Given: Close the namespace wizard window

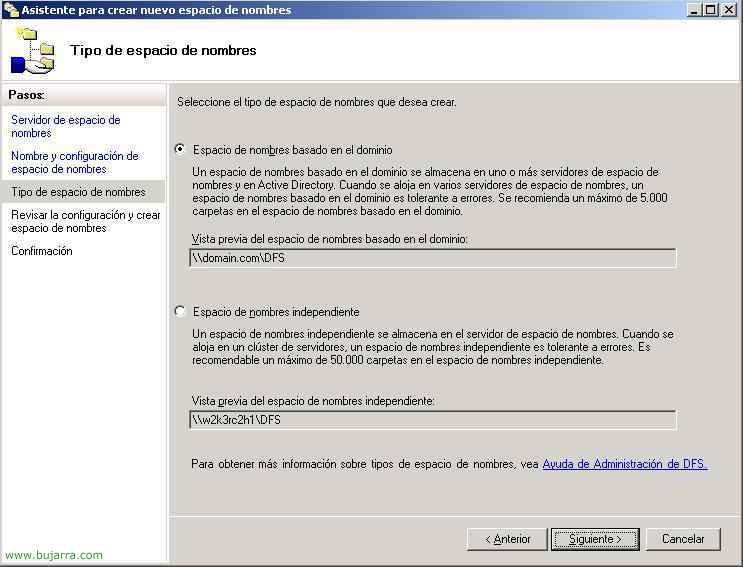Looking at the screenshot, I should point(729,10).
